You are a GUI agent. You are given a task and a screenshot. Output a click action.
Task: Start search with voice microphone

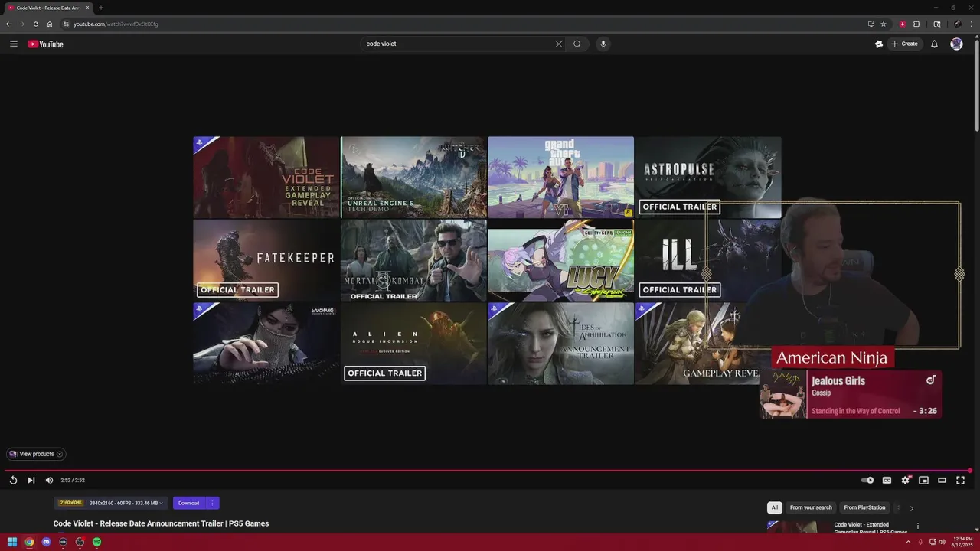[603, 44]
